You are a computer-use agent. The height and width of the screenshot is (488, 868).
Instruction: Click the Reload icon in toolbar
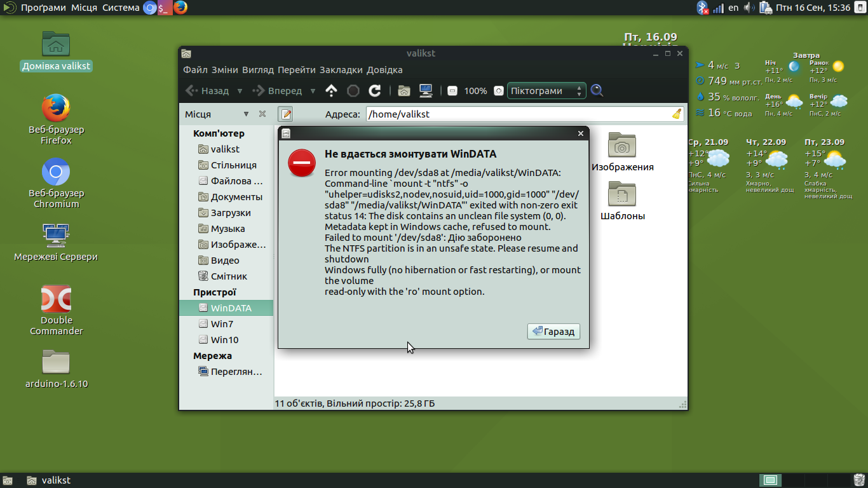375,91
